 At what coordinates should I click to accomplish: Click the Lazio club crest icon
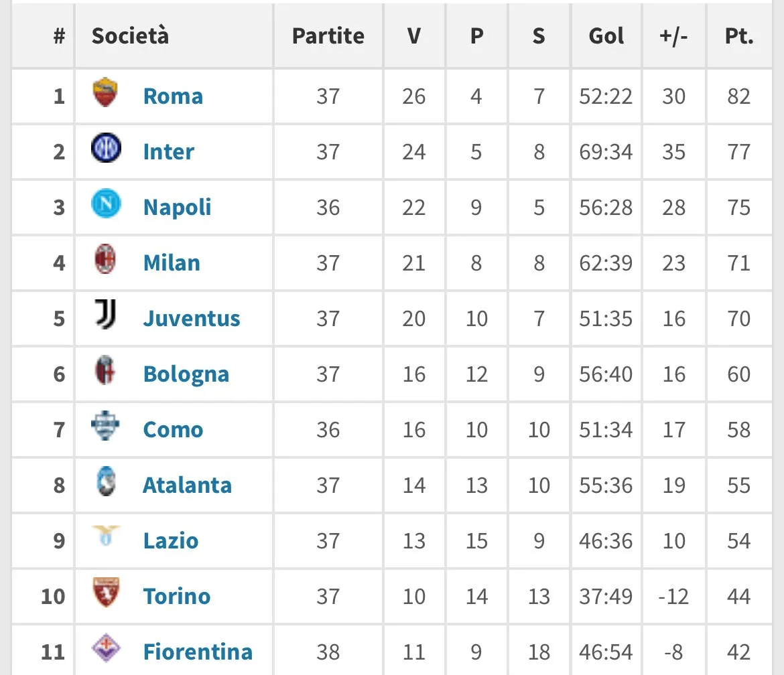pyautogui.click(x=106, y=538)
